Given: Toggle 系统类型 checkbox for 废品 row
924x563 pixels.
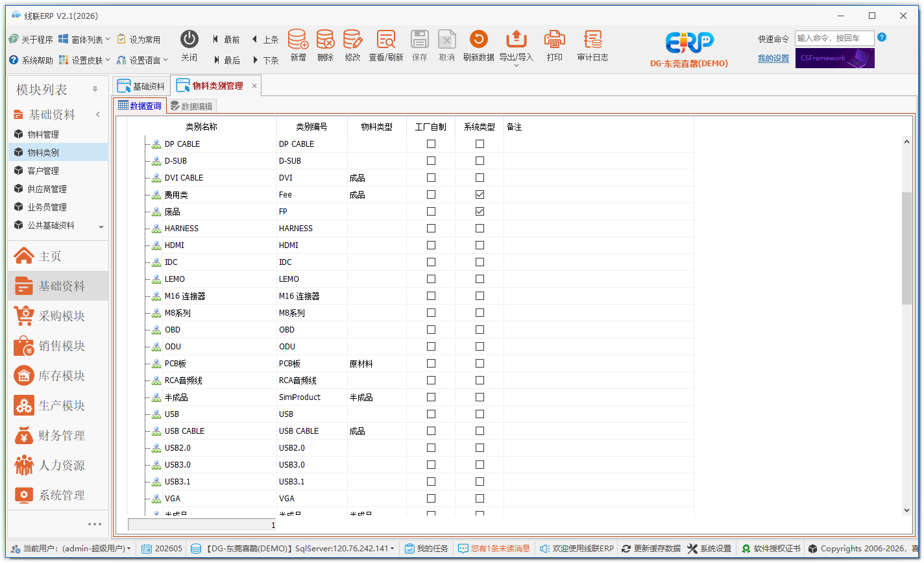Looking at the screenshot, I should pos(480,212).
